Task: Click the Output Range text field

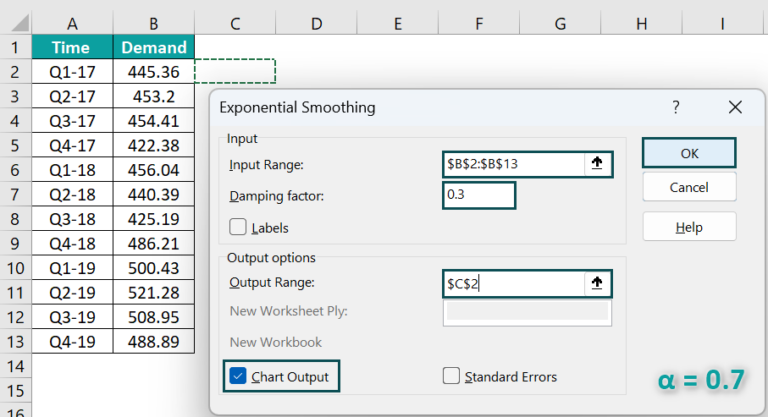Action: coord(513,284)
